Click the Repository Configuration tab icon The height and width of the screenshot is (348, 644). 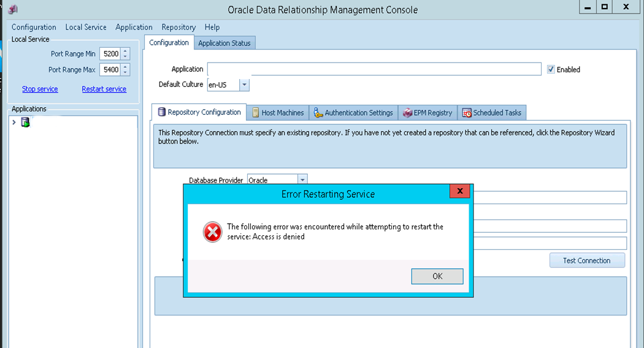coord(162,112)
